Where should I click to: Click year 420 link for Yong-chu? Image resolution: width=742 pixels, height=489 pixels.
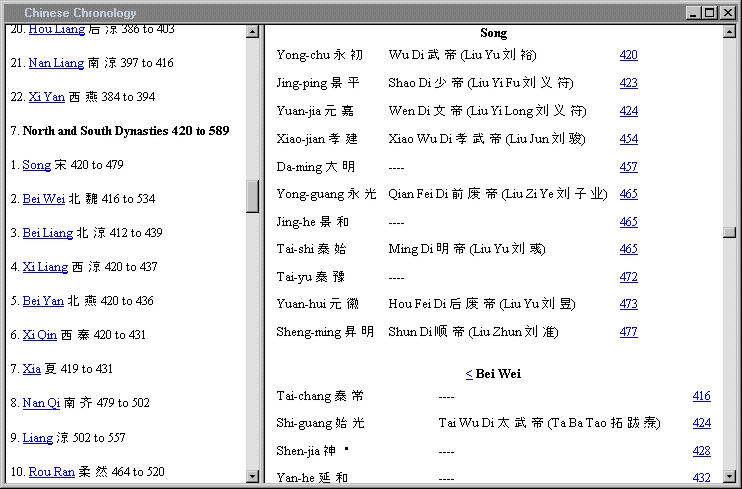628,55
